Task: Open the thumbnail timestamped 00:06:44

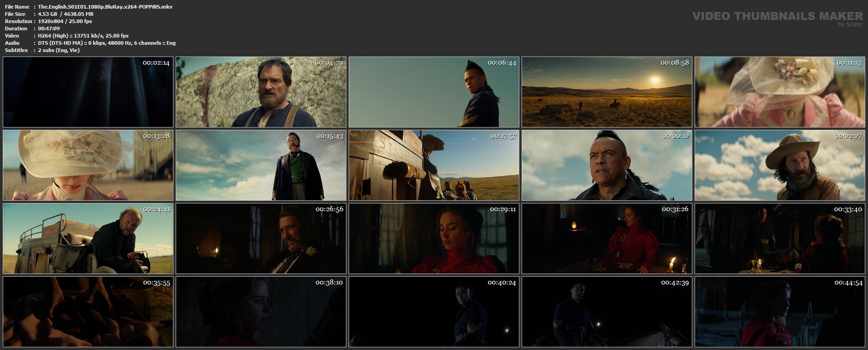Action: [x=434, y=92]
